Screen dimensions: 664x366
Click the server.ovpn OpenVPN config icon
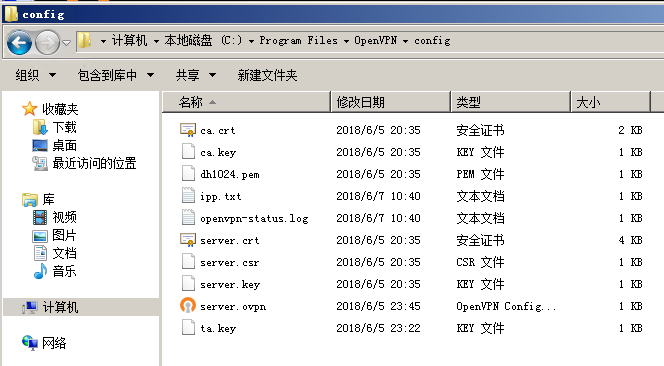188,306
